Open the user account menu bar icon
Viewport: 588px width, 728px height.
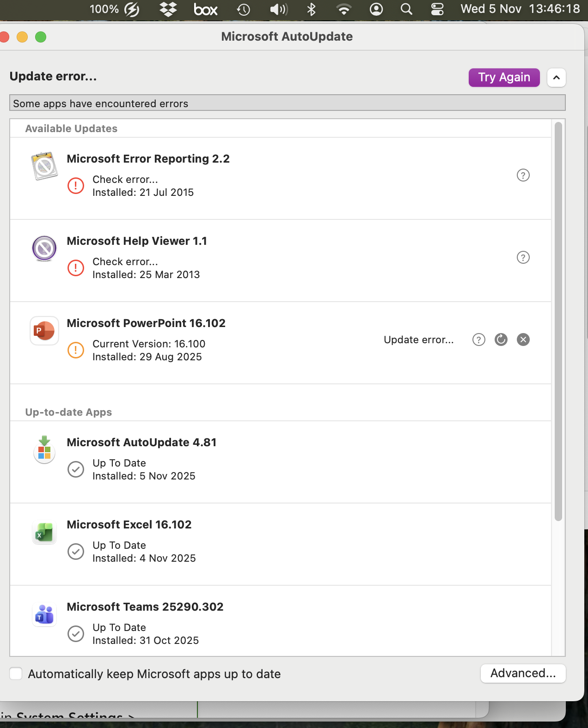click(x=376, y=9)
